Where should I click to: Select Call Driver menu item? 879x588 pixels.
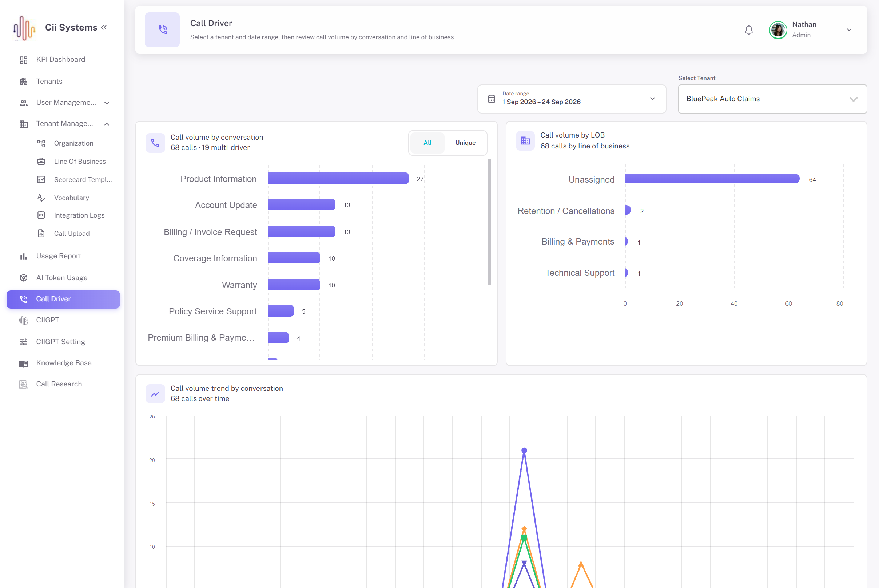(63, 299)
